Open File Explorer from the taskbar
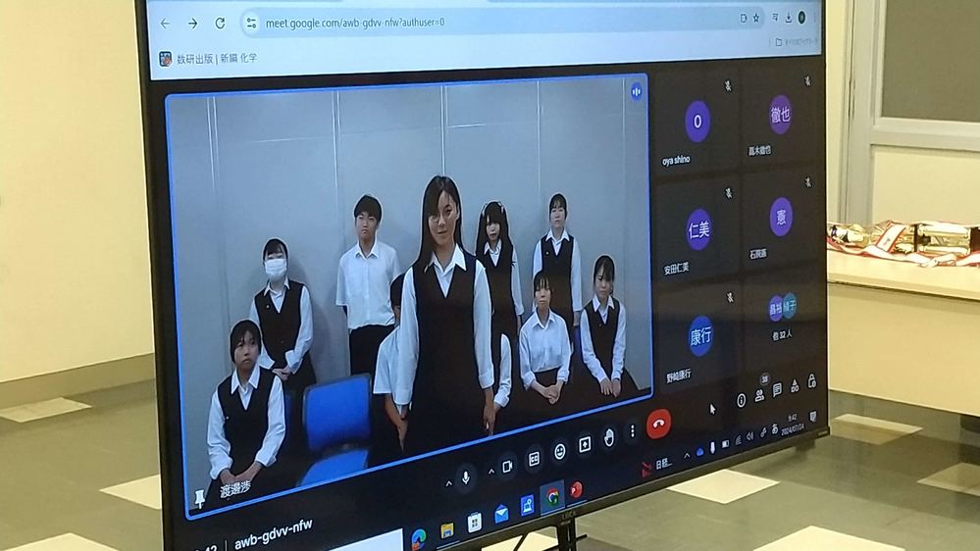The height and width of the screenshot is (551, 980). tap(447, 530)
